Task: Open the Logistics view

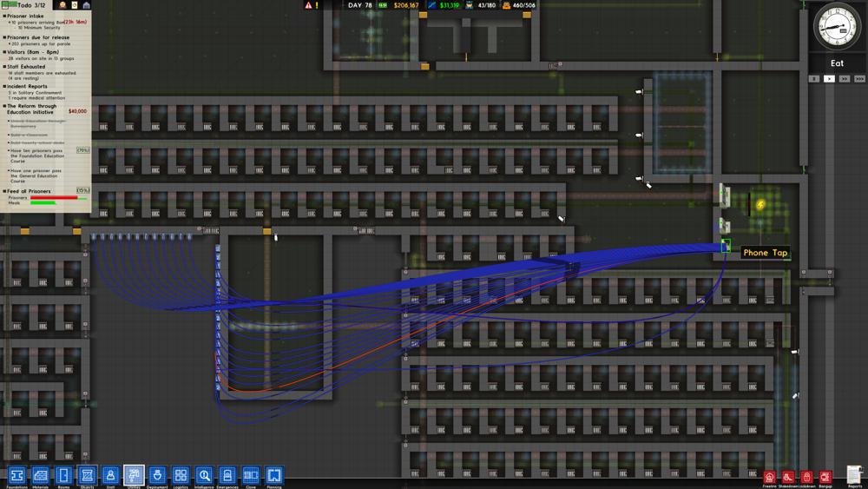Action: [x=181, y=475]
